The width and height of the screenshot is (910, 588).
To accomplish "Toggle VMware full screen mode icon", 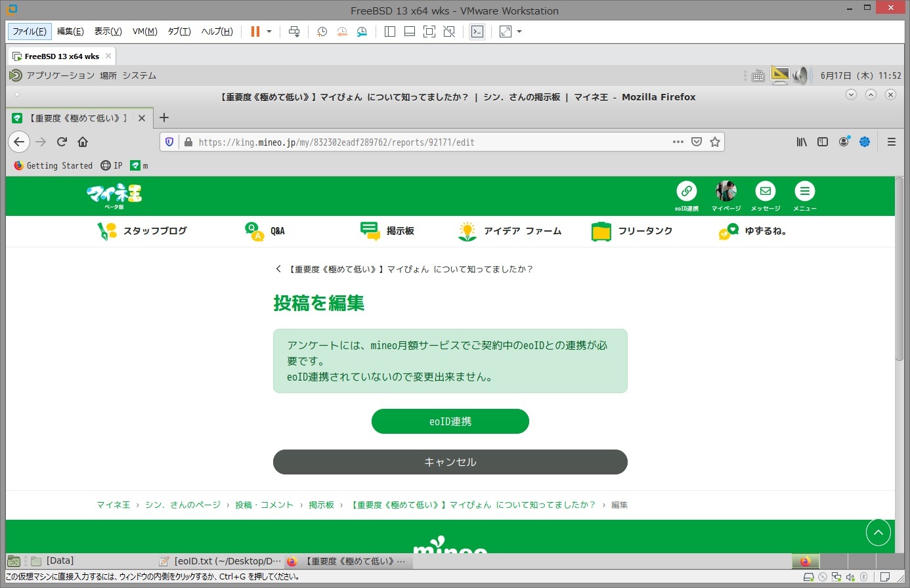I will click(506, 31).
